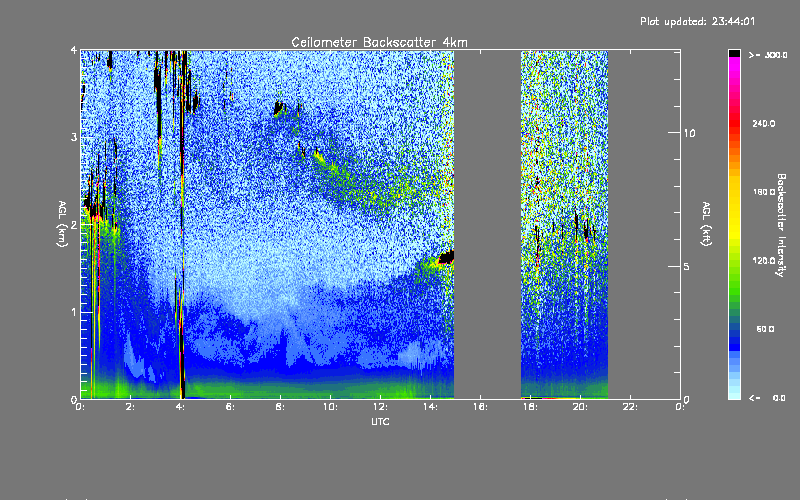Screen dimensions: 800x500
Task: Click the 4: hour label on x-axis
Action: [180, 407]
